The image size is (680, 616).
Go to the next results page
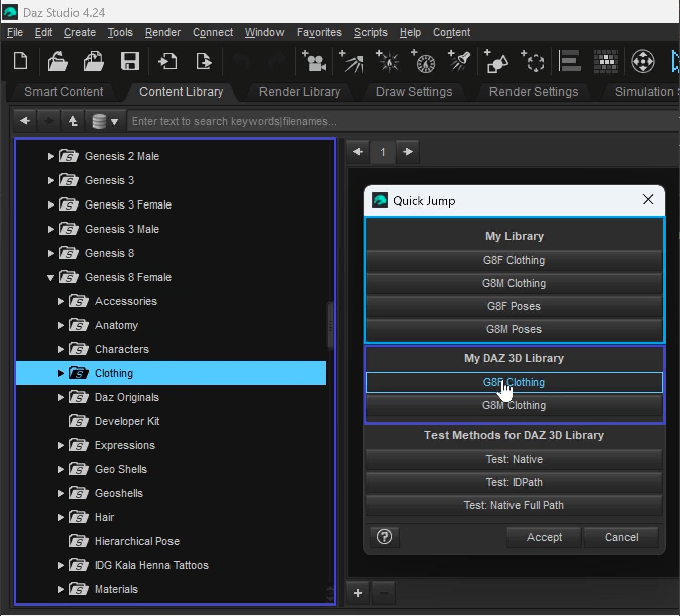point(408,152)
